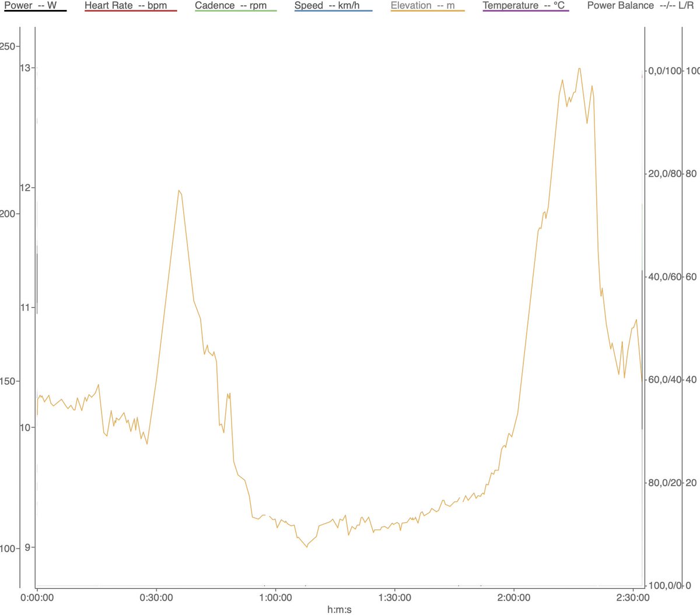Click the orange Elevation color line
Viewport: 700px width, 615px height.
428,11
